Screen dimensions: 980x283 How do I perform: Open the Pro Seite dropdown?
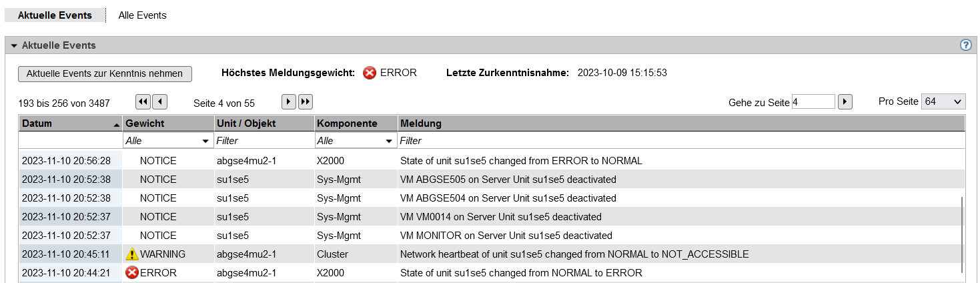943,101
